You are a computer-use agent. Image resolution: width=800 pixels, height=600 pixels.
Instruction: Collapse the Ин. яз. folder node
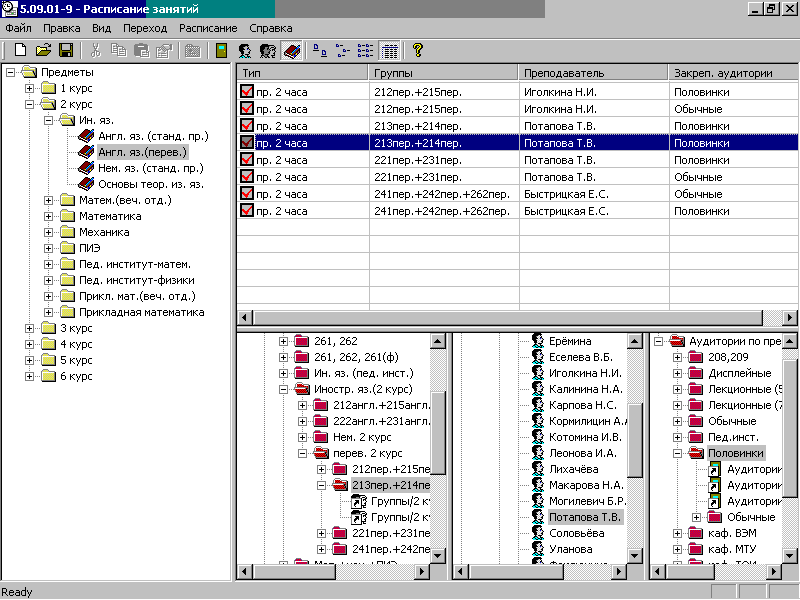[49, 120]
